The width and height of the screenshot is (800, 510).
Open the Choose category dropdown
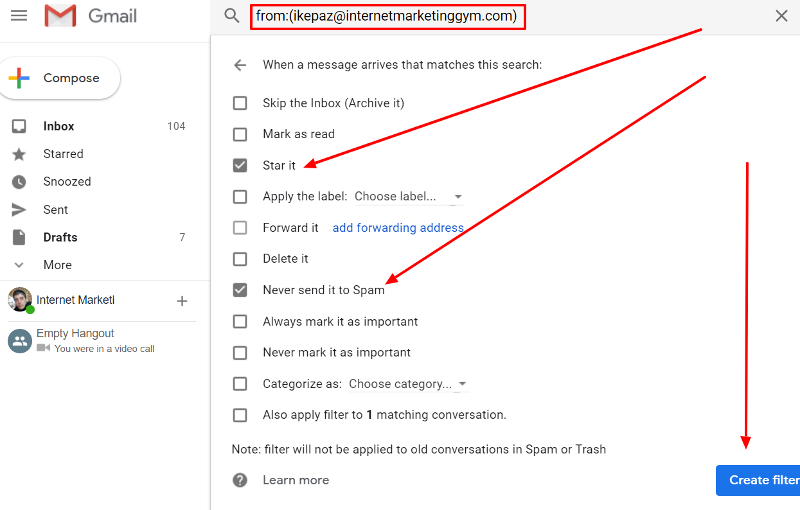408,384
